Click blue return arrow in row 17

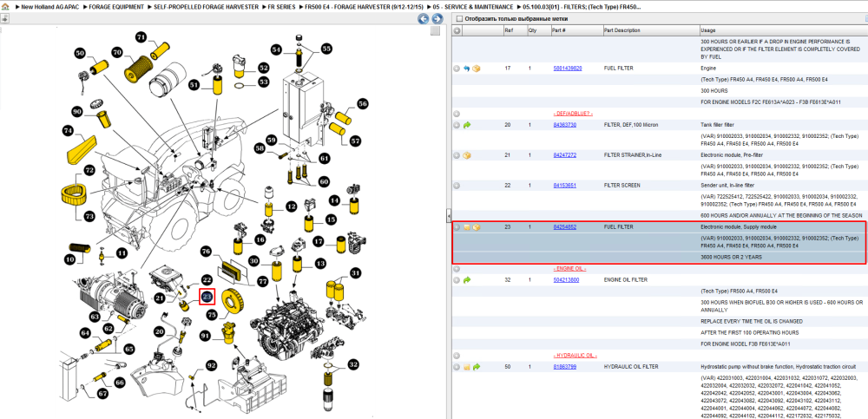[x=467, y=69]
